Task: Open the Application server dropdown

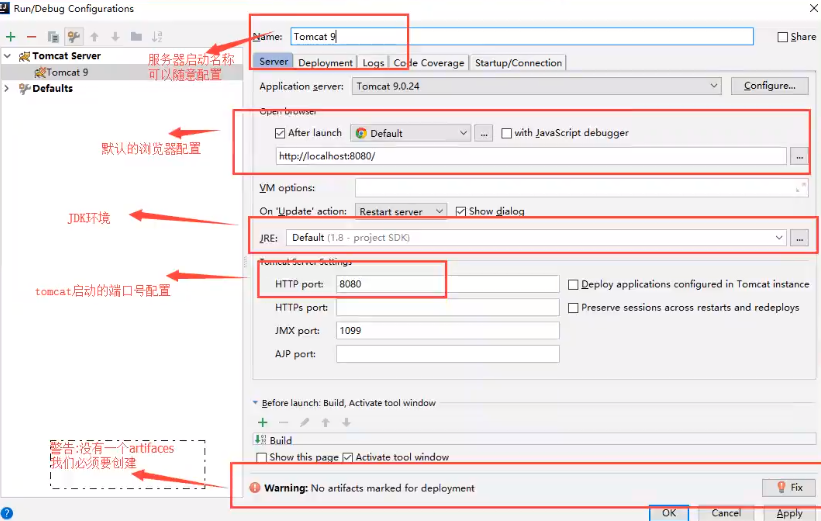Action: pyautogui.click(x=537, y=86)
